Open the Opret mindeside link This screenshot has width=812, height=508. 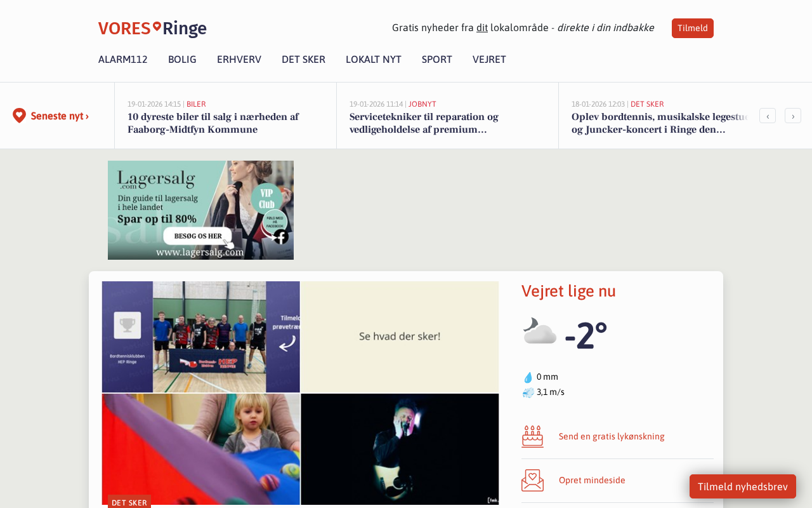pyautogui.click(x=592, y=480)
